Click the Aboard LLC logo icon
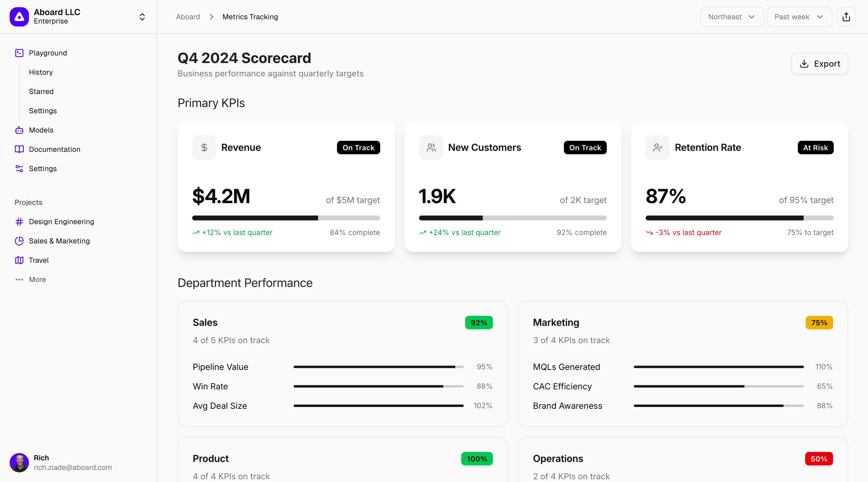 [19, 17]
